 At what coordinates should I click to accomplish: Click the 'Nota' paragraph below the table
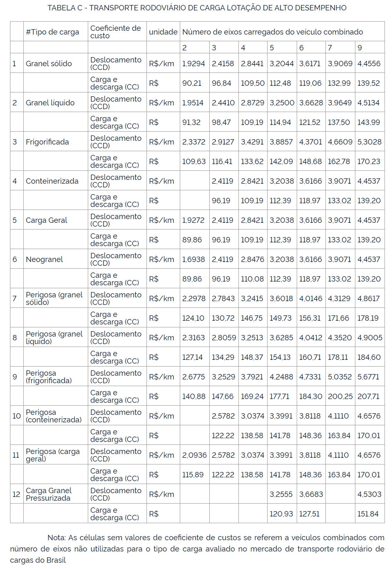[197, 549]
